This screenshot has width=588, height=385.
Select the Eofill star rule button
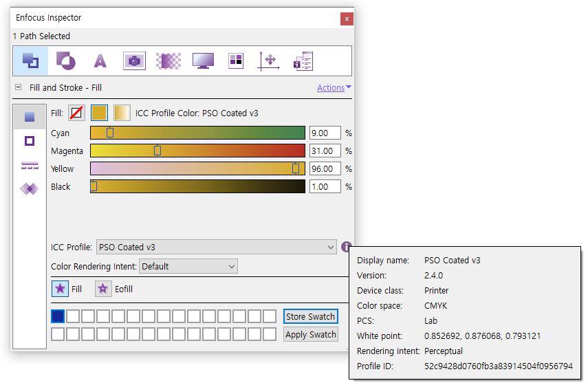point(103,289)
